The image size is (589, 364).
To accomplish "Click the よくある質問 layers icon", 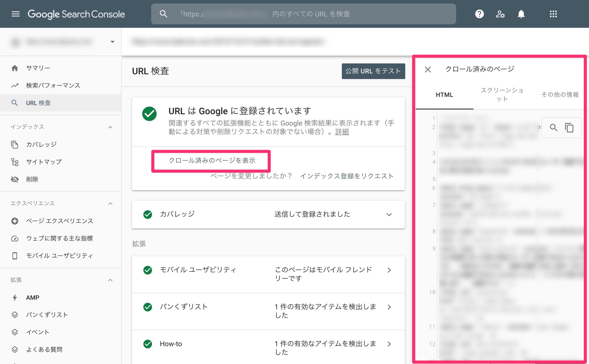I will tap(15, 350).
